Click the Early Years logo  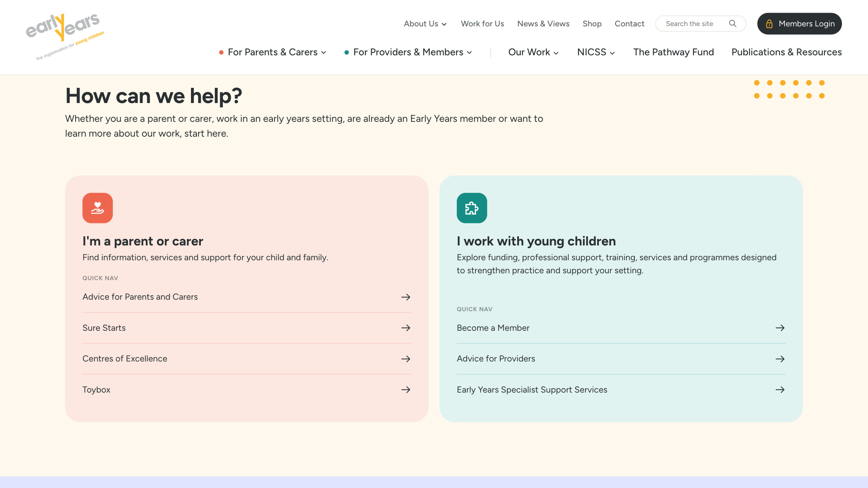[65, 37]
